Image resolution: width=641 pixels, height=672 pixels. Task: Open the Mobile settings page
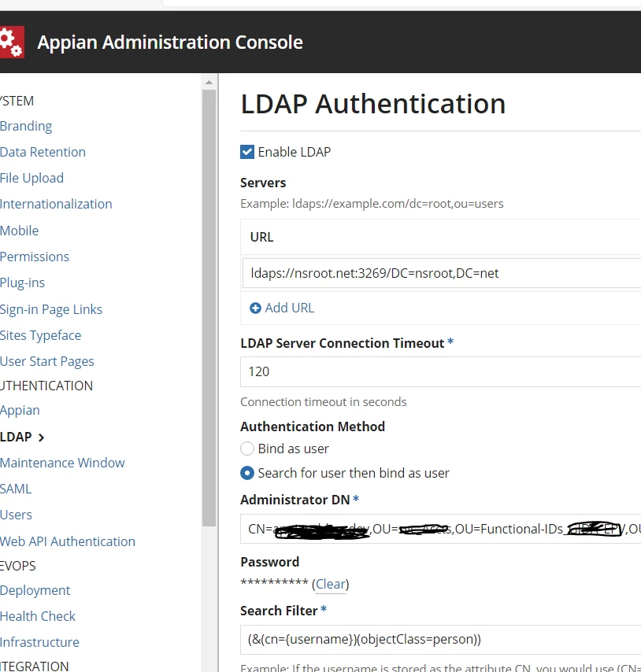20,231
